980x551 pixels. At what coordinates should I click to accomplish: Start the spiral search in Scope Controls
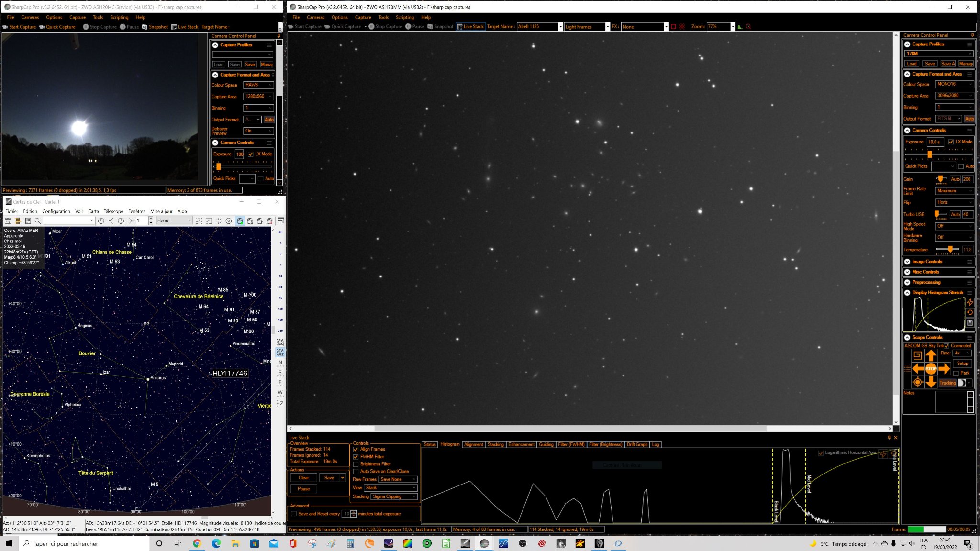click(917, 355)
